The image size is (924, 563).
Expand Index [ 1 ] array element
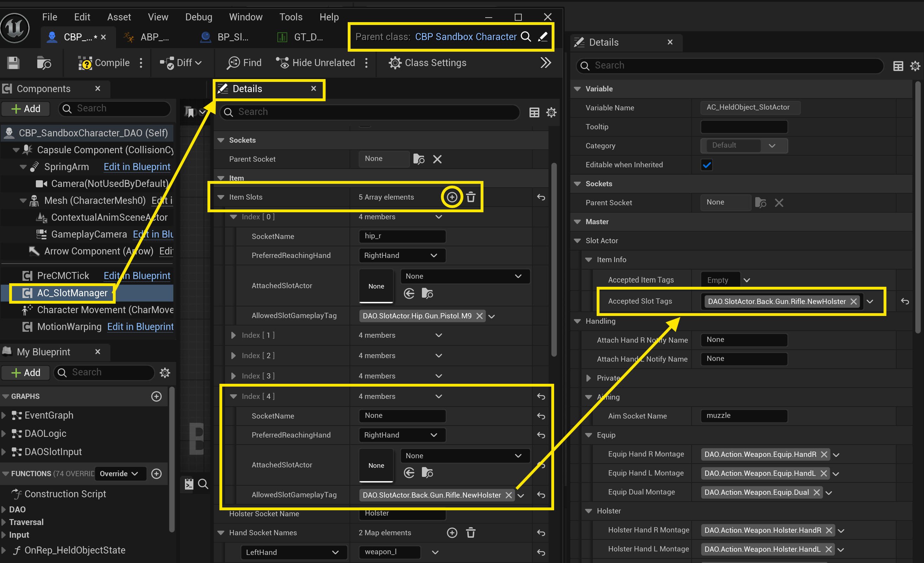click(x=233, y=335)
